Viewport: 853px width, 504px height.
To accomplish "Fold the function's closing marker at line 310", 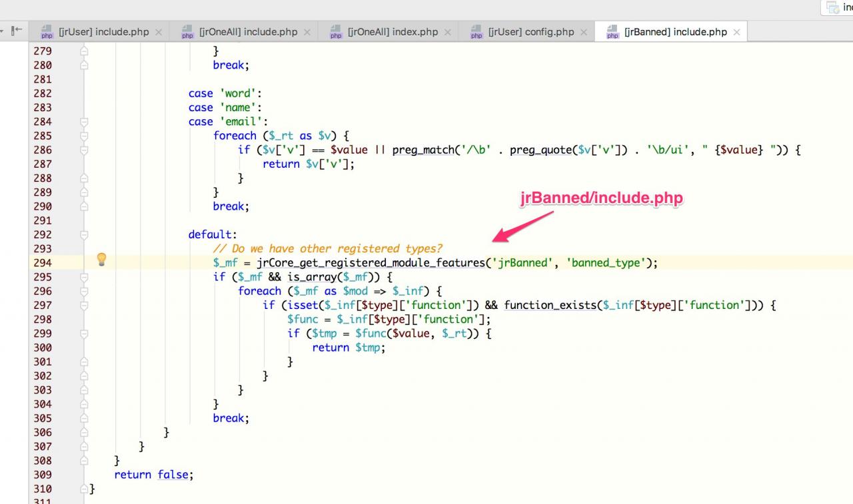I will pyautogui.click(x=84, y=489).
